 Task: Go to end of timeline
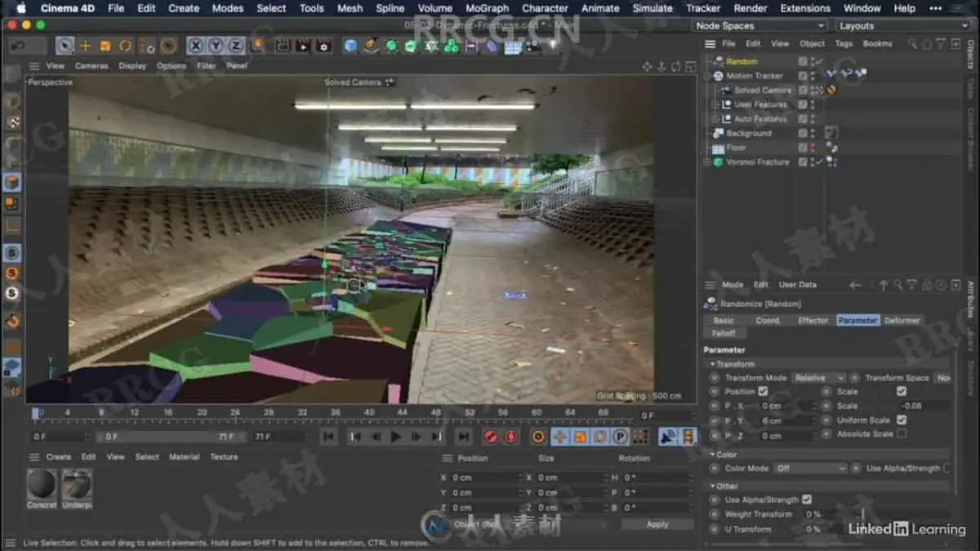tap(464, 437)
